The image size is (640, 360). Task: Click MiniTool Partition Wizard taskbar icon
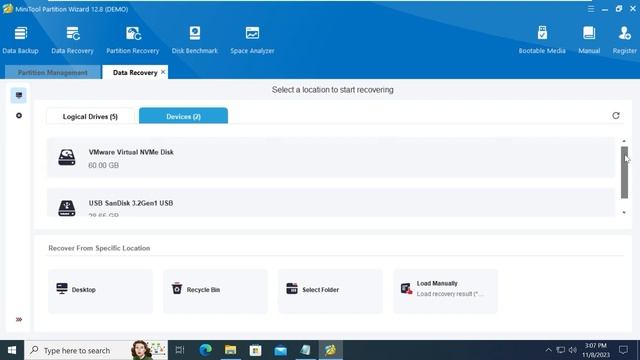[331, 350]
